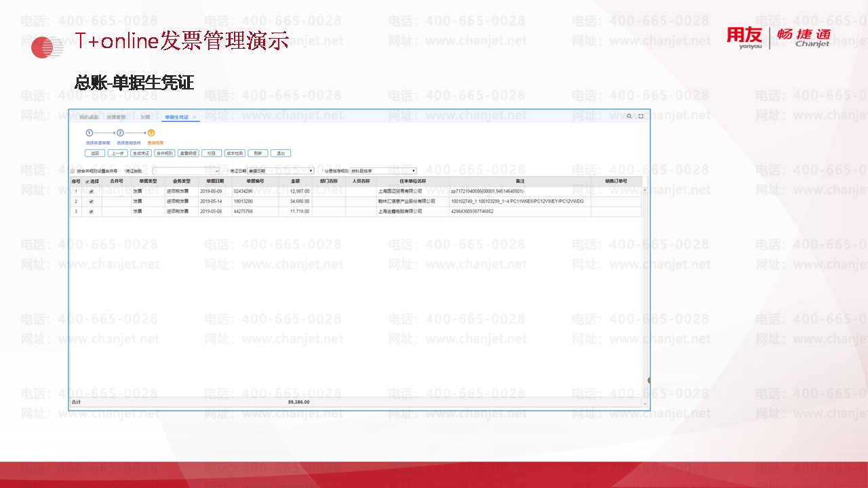Click the 单据编号 column header
The width and height of the screenshot is (868, 488).
[255, 182]
